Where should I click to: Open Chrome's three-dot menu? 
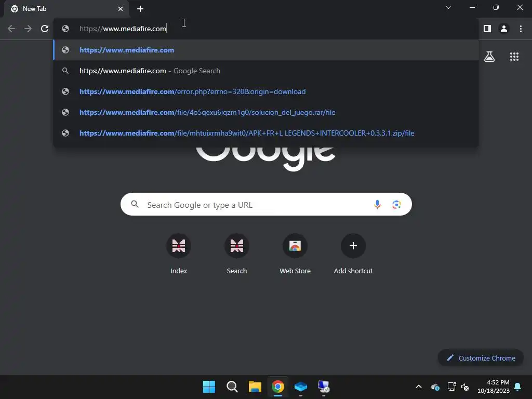point(521,29)
